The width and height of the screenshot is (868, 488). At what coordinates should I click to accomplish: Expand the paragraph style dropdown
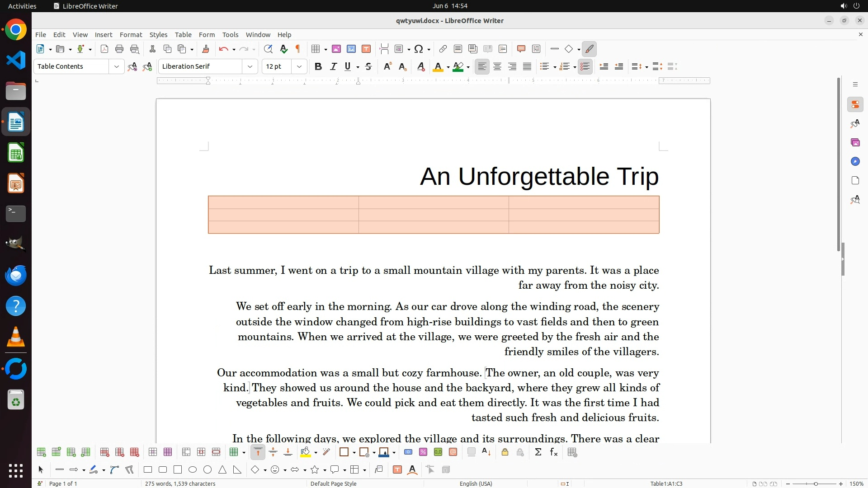tap(116, 67)
